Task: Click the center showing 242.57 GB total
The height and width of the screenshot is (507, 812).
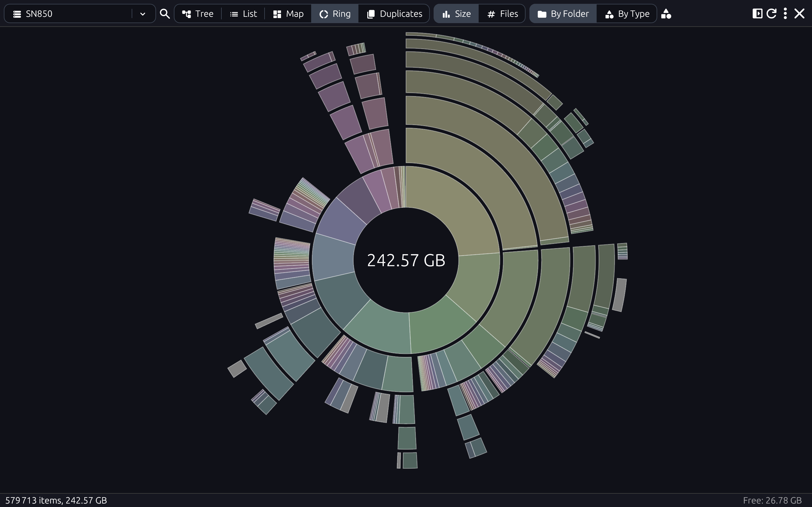Action: click(x=406, y=260)
